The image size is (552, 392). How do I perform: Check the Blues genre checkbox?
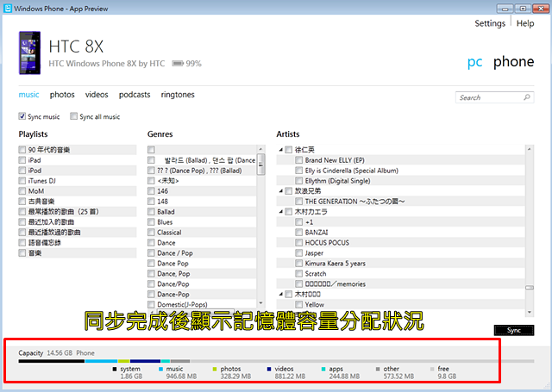151,221
